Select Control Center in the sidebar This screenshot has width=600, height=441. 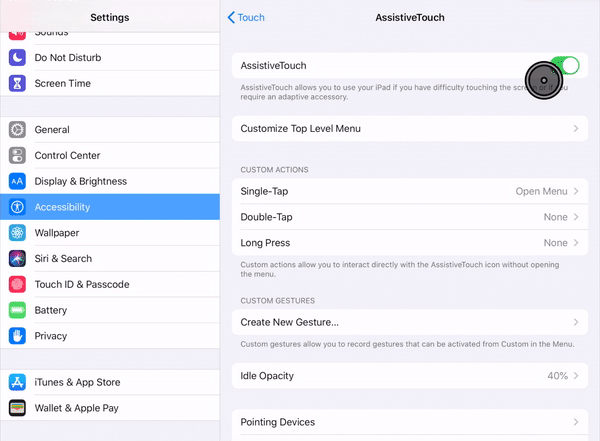tap(110, 155)
